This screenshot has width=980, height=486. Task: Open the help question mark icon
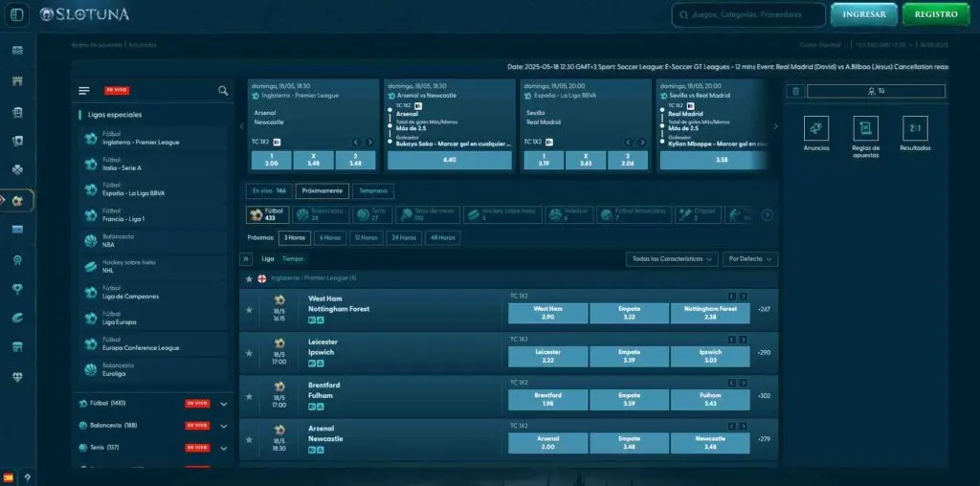coord(27,478)
